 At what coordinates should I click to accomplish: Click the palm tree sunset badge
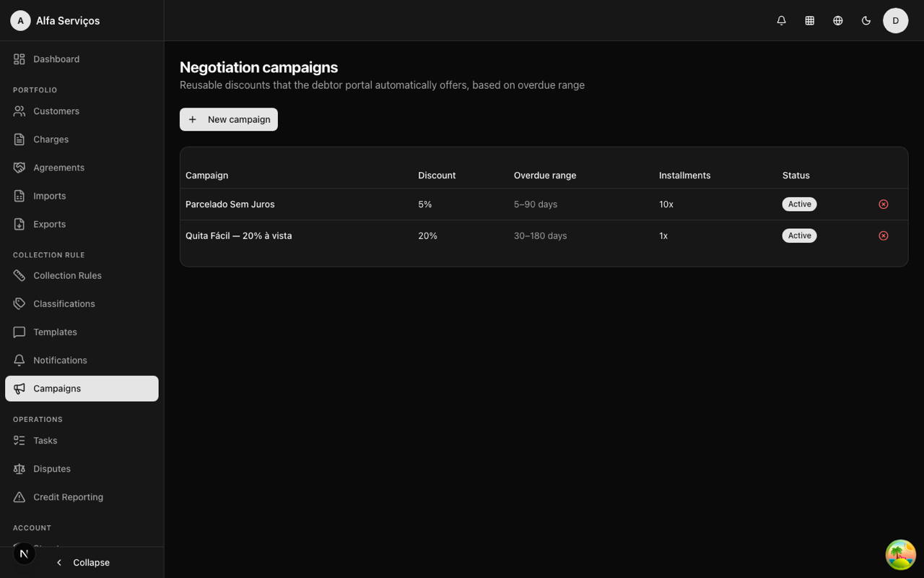point(900,555)
